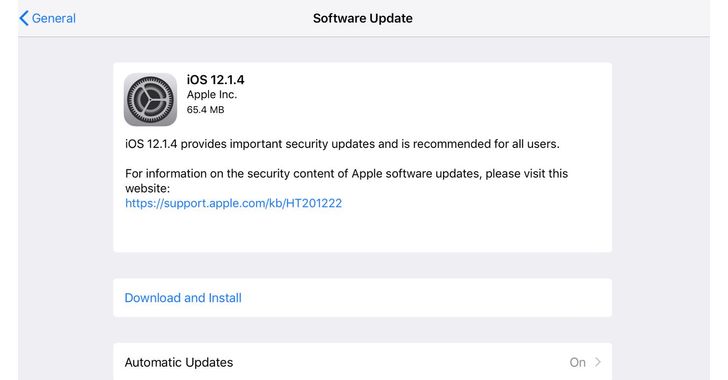Image resolution: width=728 pixels, height=380 pixels.
Task: Open the support.apple.com HT201222 link
Action: tap(234, 203)
